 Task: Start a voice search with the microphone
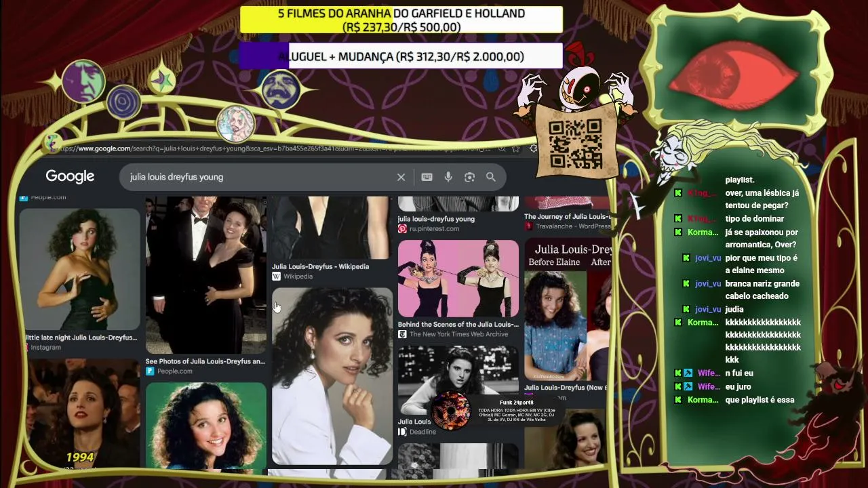click(x=448, y=177)
